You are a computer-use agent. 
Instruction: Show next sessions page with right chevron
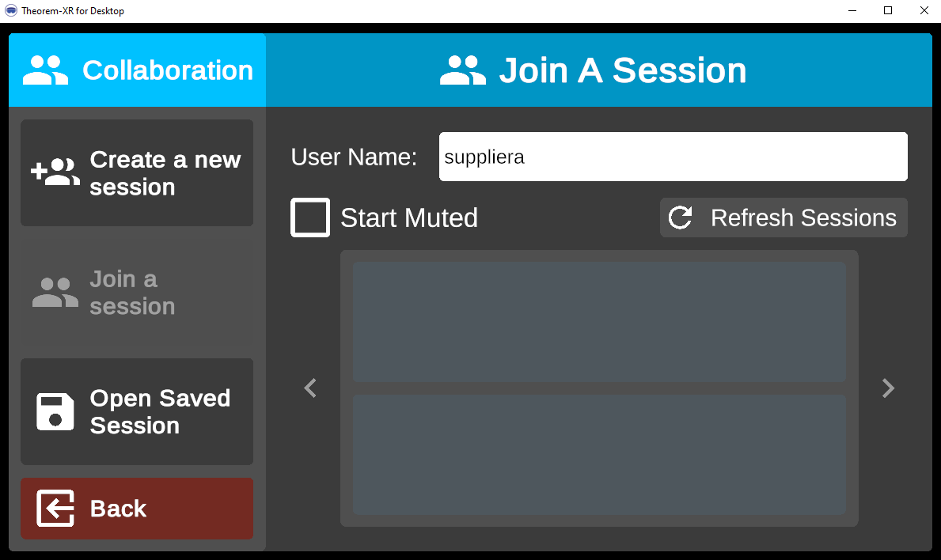tap(888, 388)
